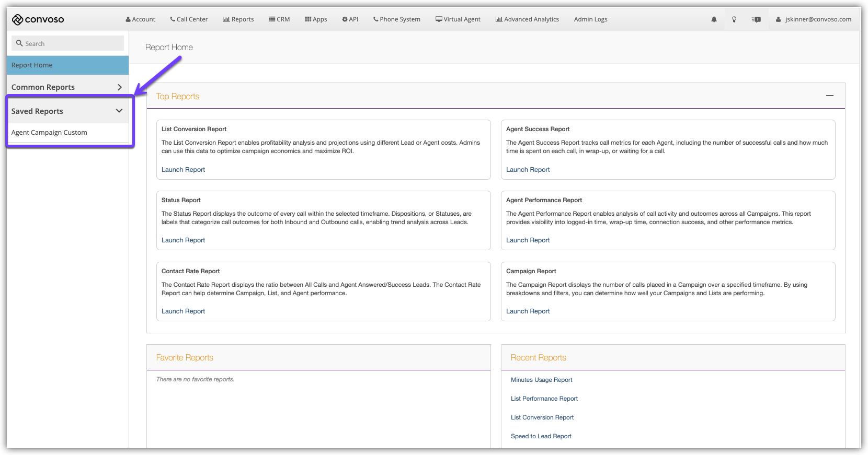868x455 pixels.
Task: Open the Apps grid menu
Action: 316,19
